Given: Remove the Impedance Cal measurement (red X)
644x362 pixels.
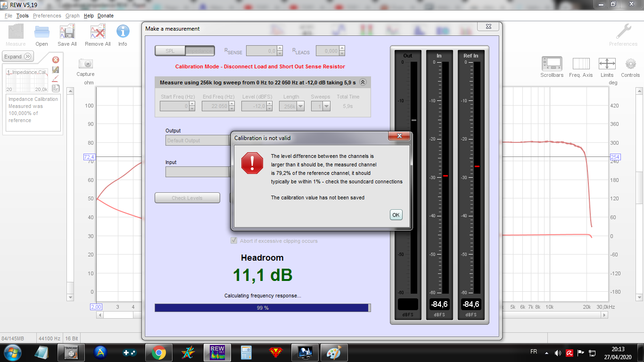Looking at the screenshot, I should [x=56, y=60].
